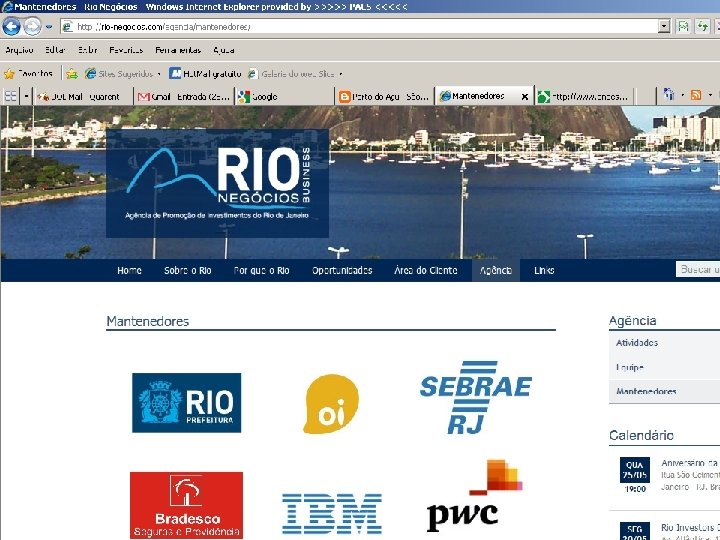The height and width of the screenshot is (540, 720).
Task: Open the Quick Tabs grid icon
Action: (x=11, y=96)
